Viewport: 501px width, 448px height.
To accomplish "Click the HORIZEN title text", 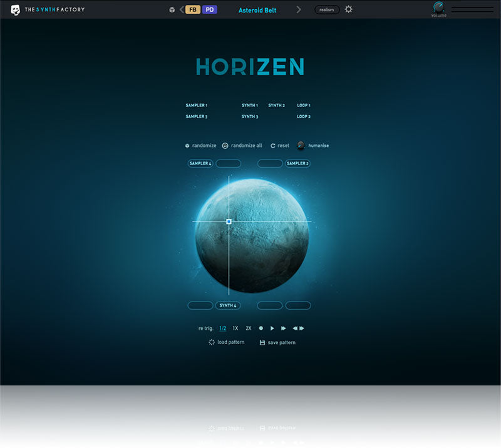I will (250, 67).
